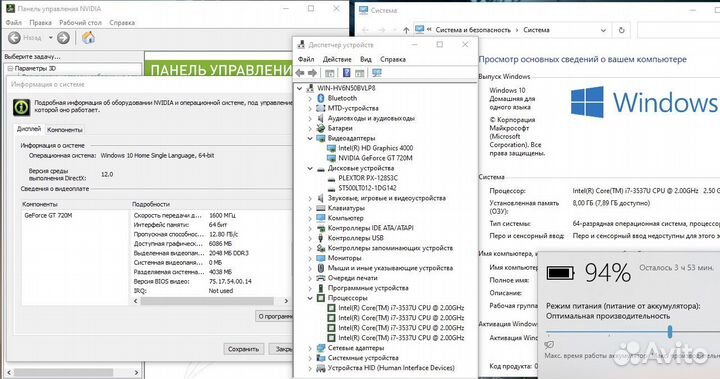
Task: Select ST500LT012-1DG142 disk in tree
Action: (367, 188)
